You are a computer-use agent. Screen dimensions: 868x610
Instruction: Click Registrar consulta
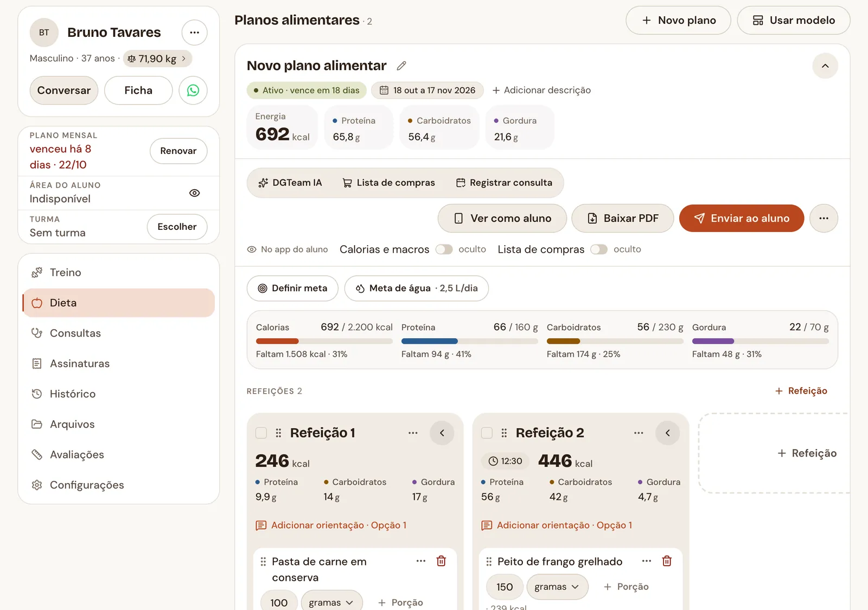pyautogui.click(x=505, y=183)
